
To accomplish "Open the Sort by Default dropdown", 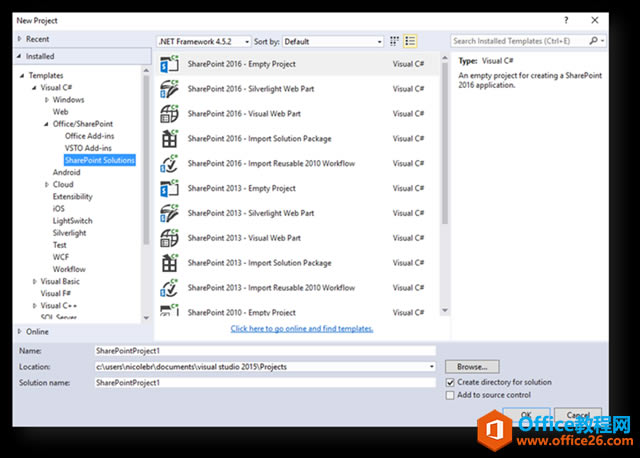I will click(333, 42).
